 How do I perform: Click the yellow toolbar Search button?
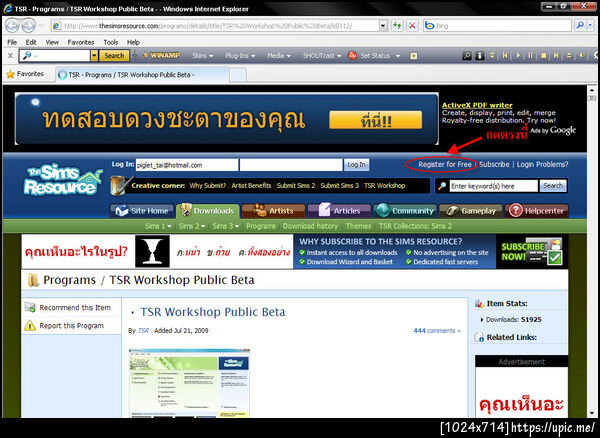pyautogui.click(x=114, y=56)
